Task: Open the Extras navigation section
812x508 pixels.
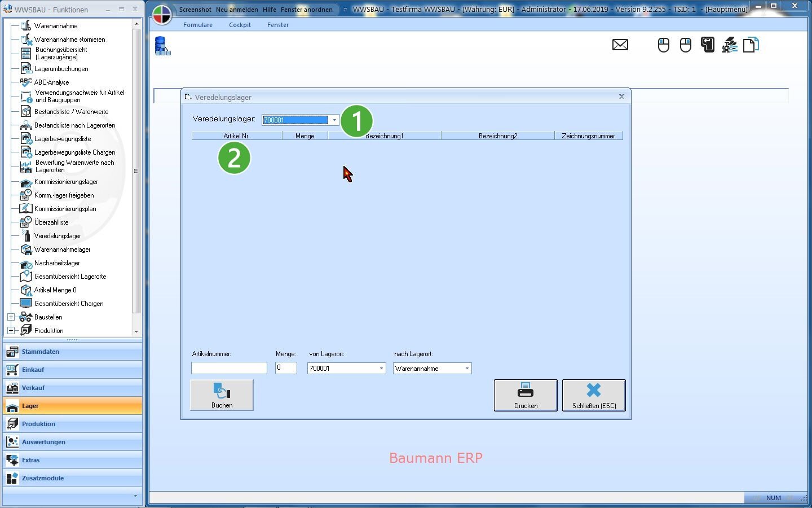Action: 72,460
